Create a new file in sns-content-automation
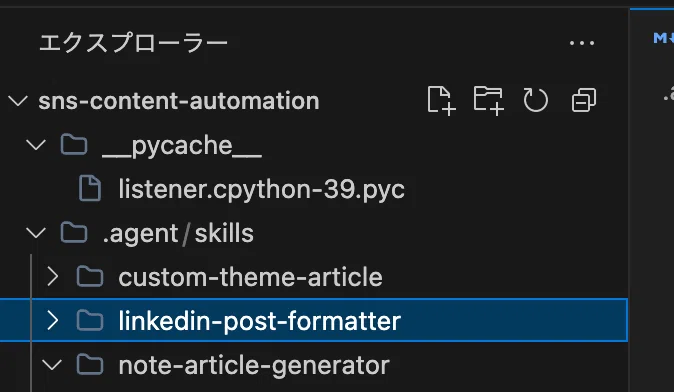 (x=441, y=101)
